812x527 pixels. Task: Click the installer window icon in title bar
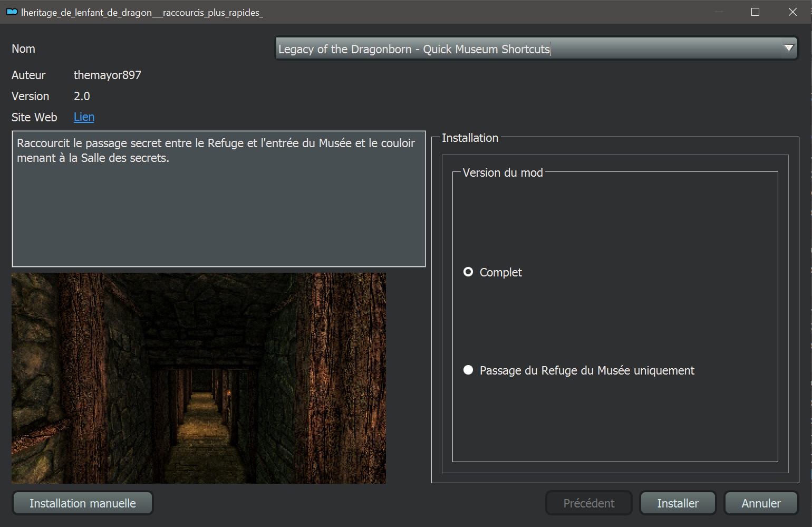(12, 12)
